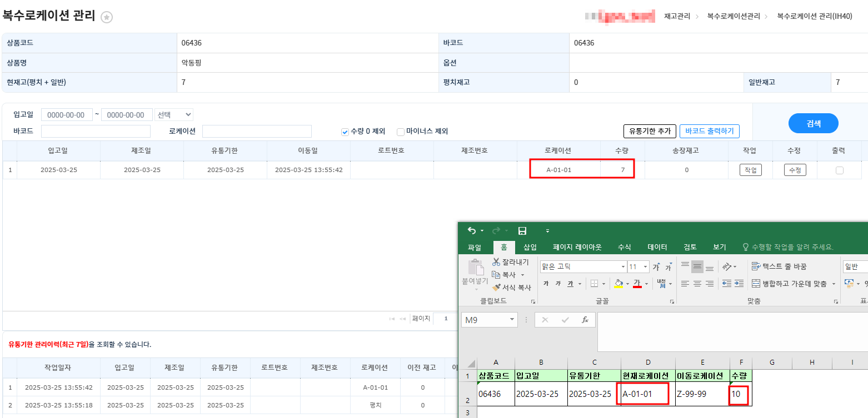
Task: Click the fx insert function icon
Action: click(585, 320)
